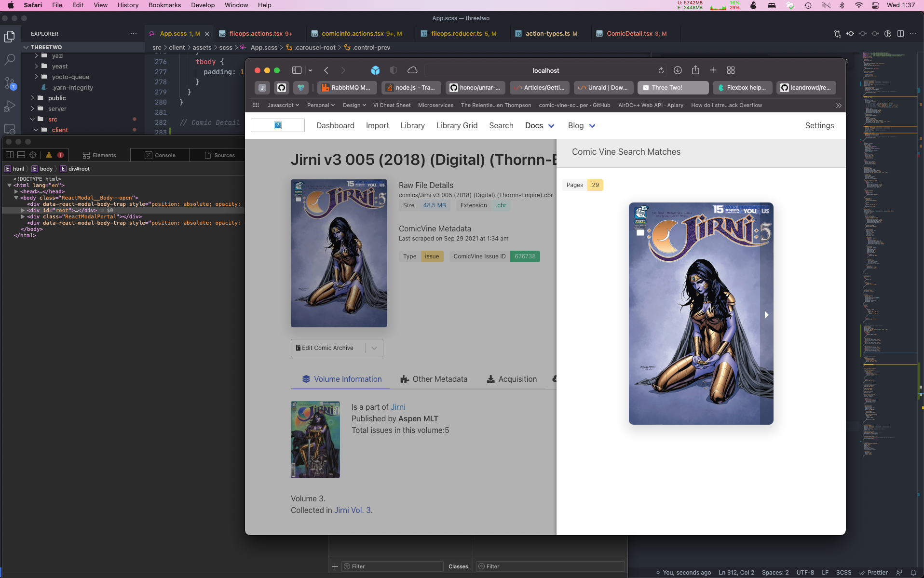Click the Safari share icon
The image size is (924, 578).
(695, 70)
